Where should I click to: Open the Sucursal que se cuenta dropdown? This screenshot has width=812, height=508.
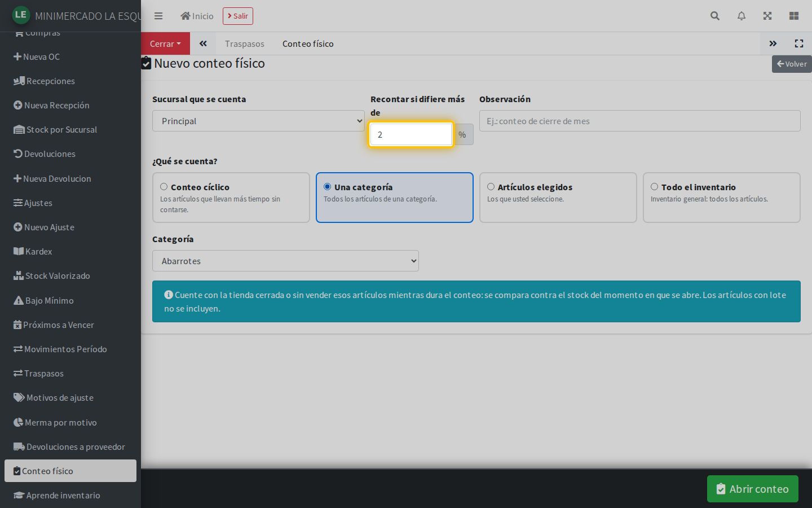(x=258, y=121)
